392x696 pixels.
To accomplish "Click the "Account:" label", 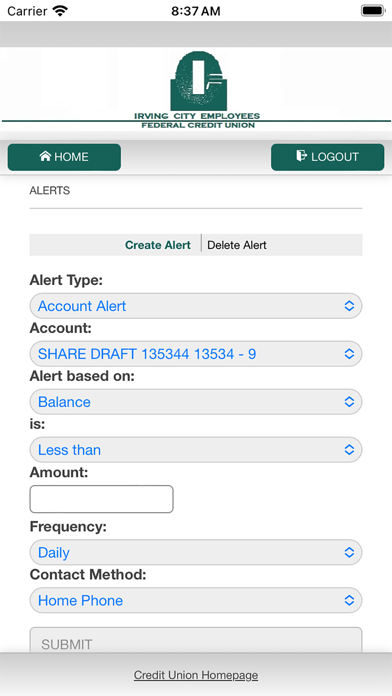I will click(x=60, y=328).
